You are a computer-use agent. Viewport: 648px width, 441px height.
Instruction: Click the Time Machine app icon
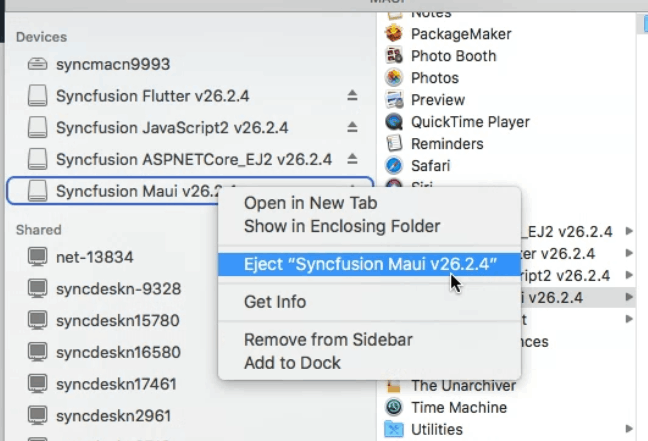394,407
